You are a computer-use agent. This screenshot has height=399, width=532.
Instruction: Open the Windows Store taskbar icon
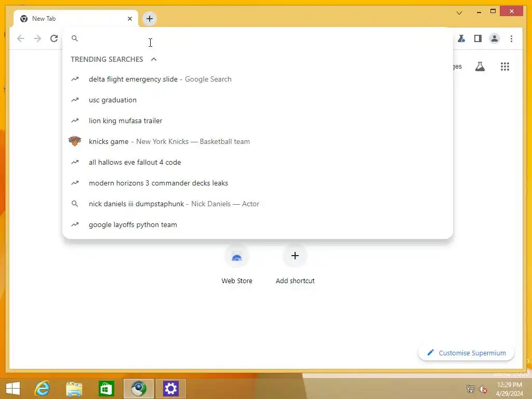(106, 389)
